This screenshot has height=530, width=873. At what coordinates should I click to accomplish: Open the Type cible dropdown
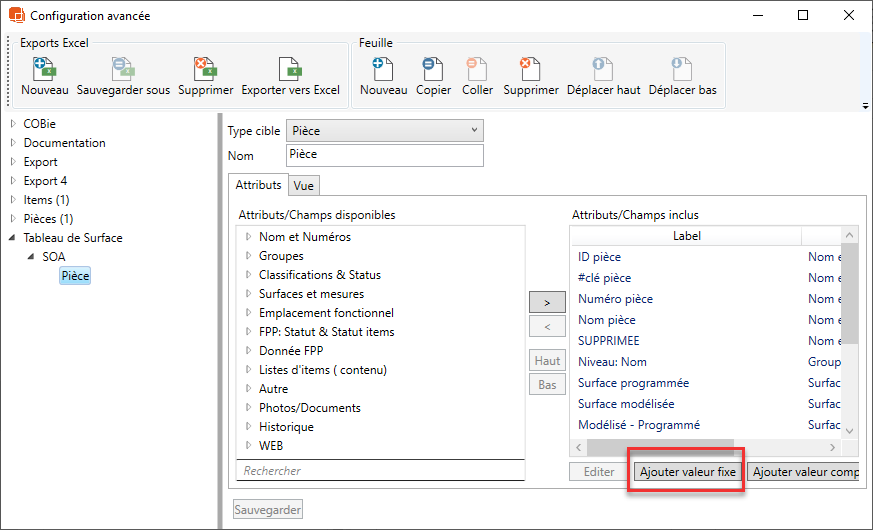384,131
